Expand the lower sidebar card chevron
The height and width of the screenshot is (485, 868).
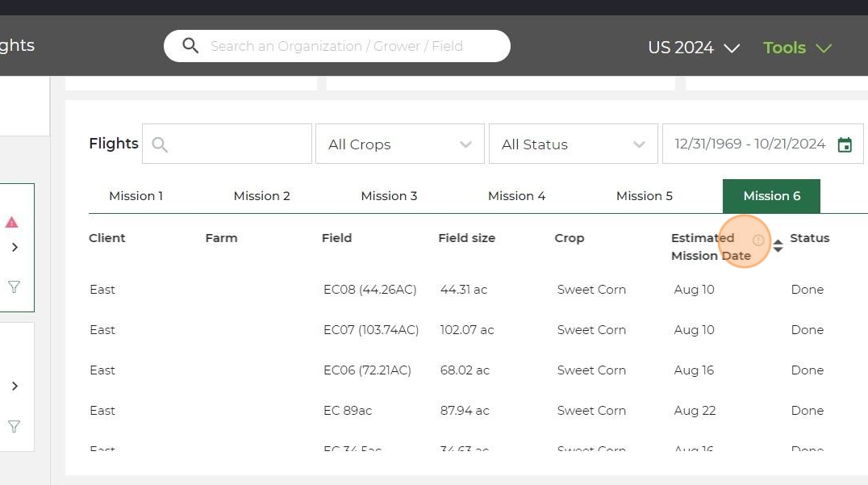click(x=15, y=386)
